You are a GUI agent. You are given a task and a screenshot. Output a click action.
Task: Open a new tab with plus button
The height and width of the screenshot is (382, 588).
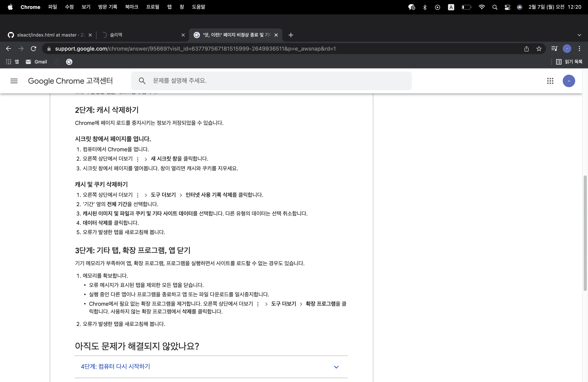click(291, 35)
